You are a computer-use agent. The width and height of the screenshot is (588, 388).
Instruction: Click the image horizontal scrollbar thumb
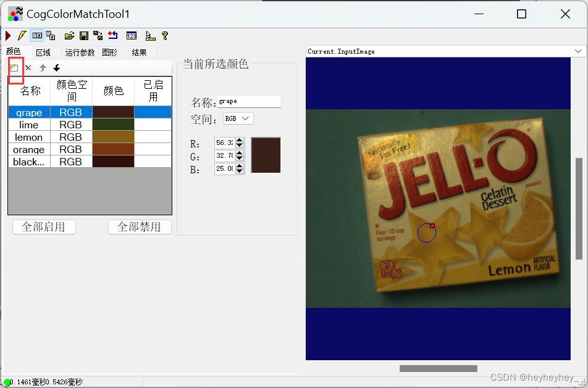coord(439,368)
